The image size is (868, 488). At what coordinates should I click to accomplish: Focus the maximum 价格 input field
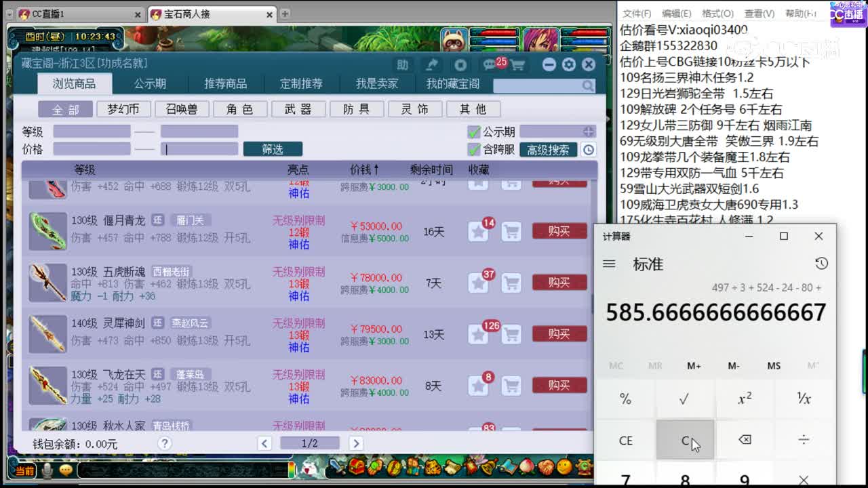tap(199, 149)
